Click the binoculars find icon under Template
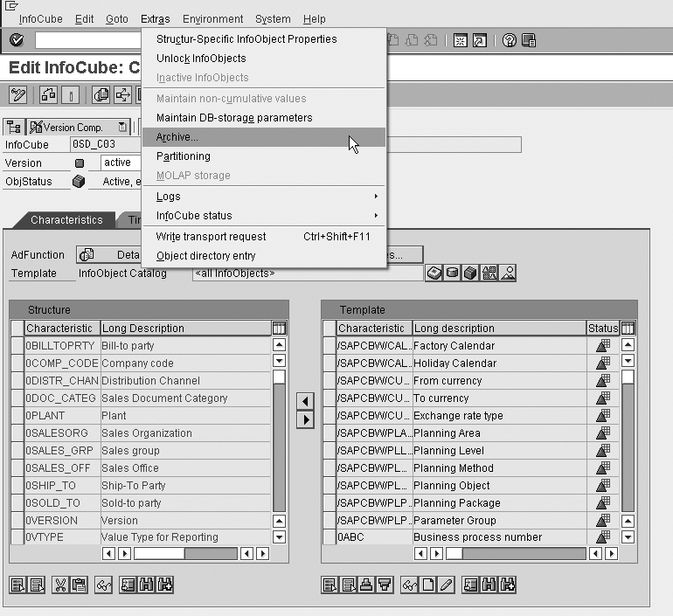673x616 pixels. click(489, 585)
